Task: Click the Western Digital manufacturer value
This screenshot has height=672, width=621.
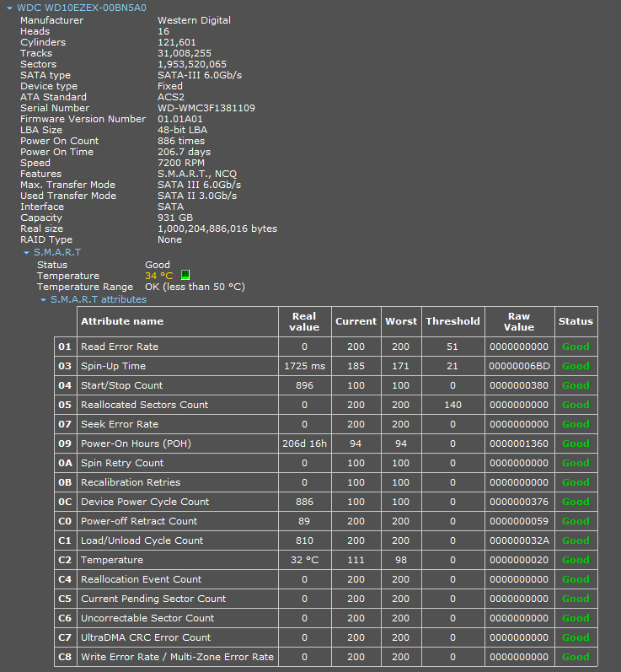Action: [194, 20]
